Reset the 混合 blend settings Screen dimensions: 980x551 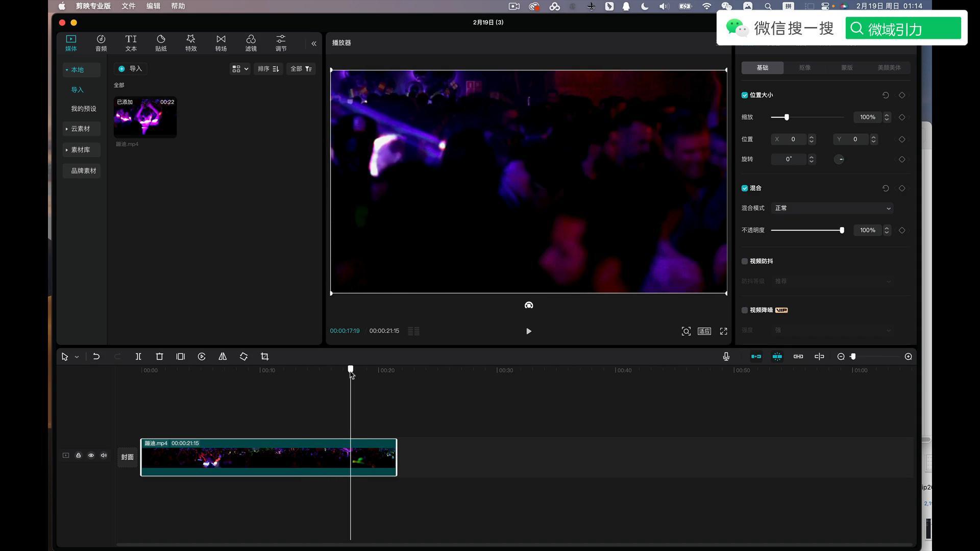(x=886, y=188)
